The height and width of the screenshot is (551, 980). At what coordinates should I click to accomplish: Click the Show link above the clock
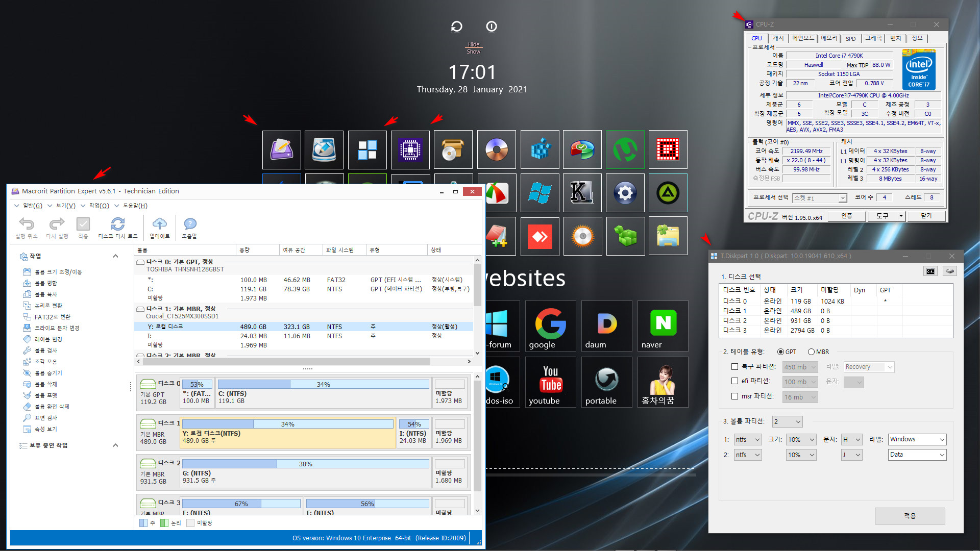[x=474, y=52]
